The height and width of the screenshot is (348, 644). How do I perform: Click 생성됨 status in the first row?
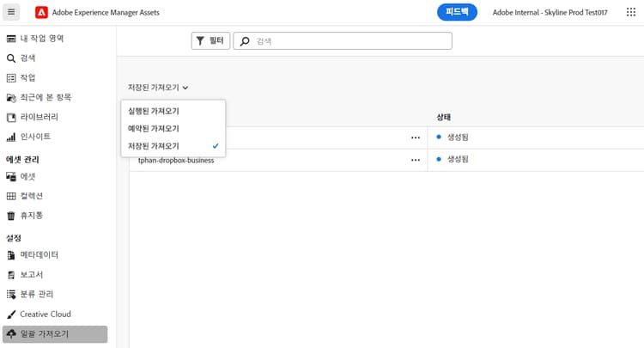(x=458, y=137)
